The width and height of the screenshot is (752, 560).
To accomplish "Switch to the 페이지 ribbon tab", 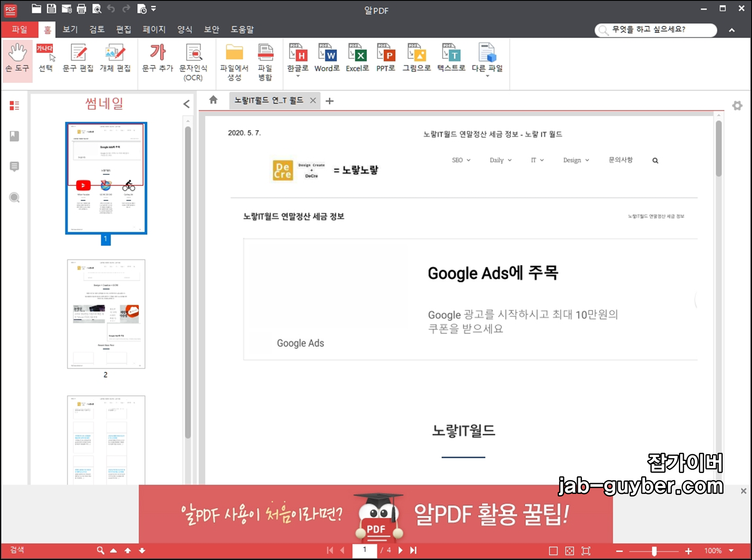I will click(x=154, y=29).
